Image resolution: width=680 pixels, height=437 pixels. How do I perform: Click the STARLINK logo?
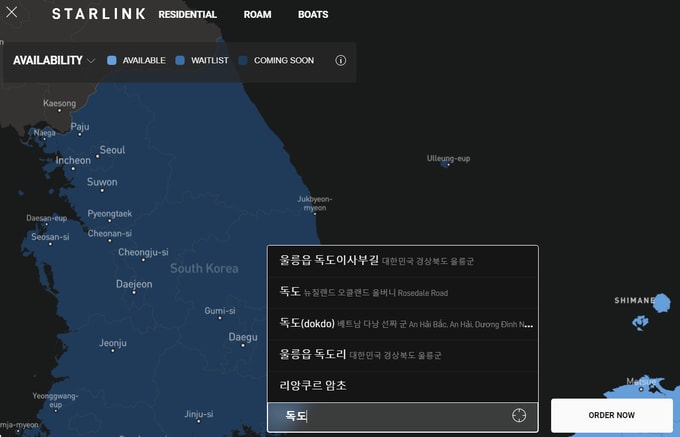click(99, 14)
